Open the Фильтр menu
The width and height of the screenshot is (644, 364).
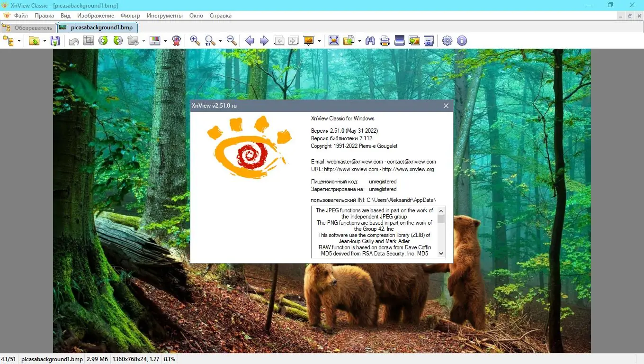click(130, 15)
